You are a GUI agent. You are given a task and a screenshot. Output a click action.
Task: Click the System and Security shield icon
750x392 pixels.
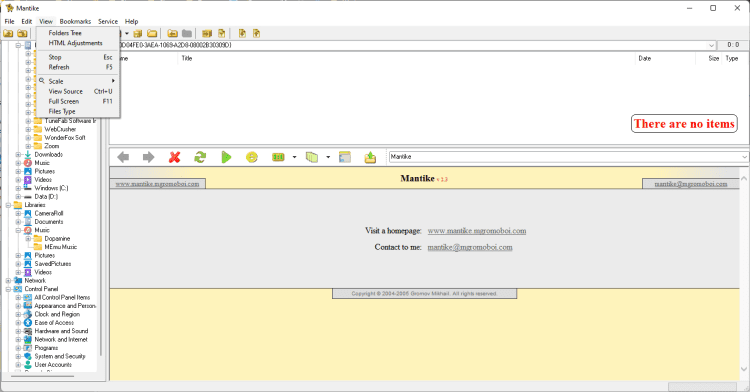tap(28, 356)
